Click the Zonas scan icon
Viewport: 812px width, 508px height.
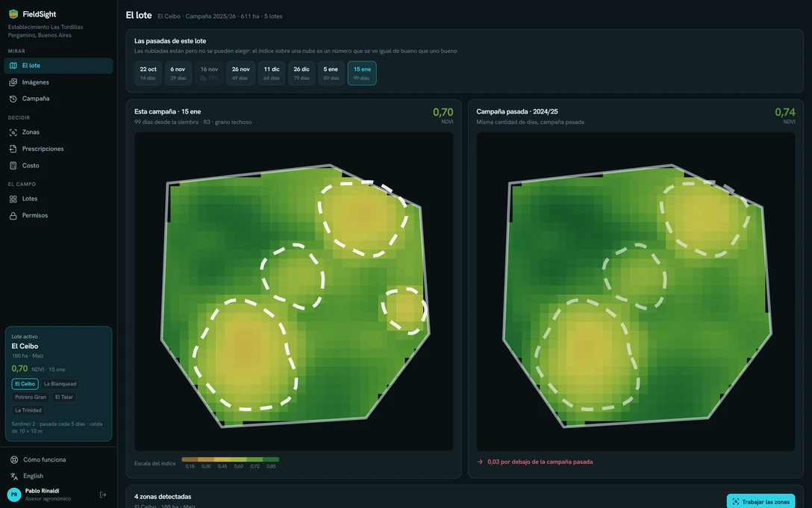(13, 132)
